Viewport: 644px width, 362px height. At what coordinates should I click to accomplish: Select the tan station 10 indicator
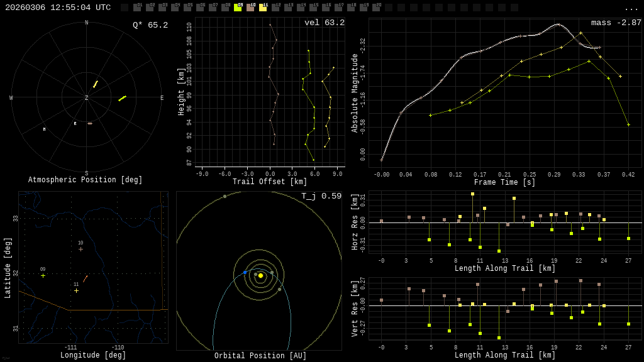point(250,8)
